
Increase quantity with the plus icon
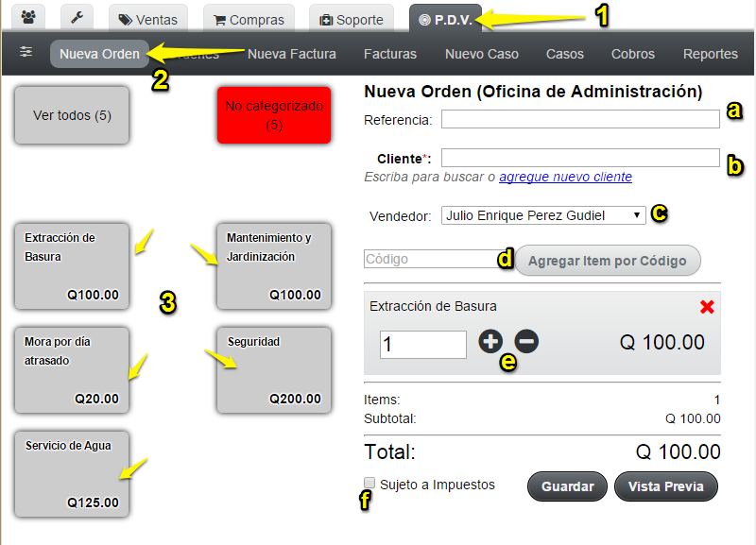click(x=490, y=342)
